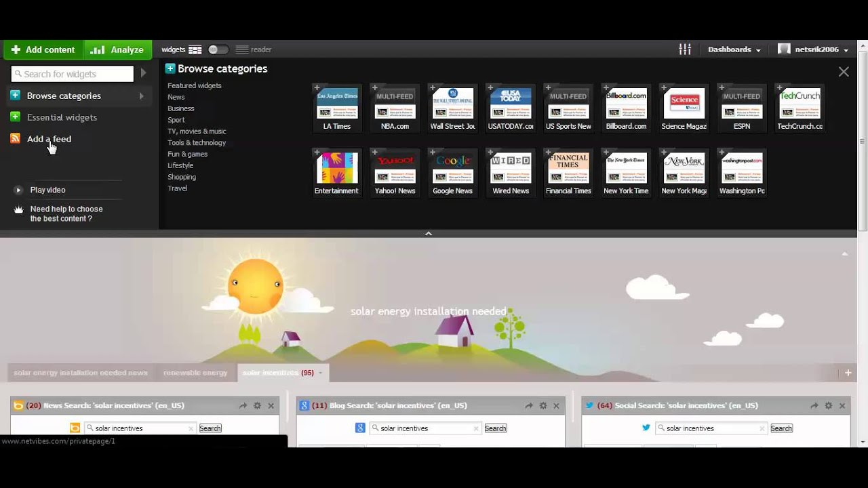Image resolution: width=868 pixels, height=488 pixels.
Task: Open News Search widget settings gear
Action: pos(257,405)
